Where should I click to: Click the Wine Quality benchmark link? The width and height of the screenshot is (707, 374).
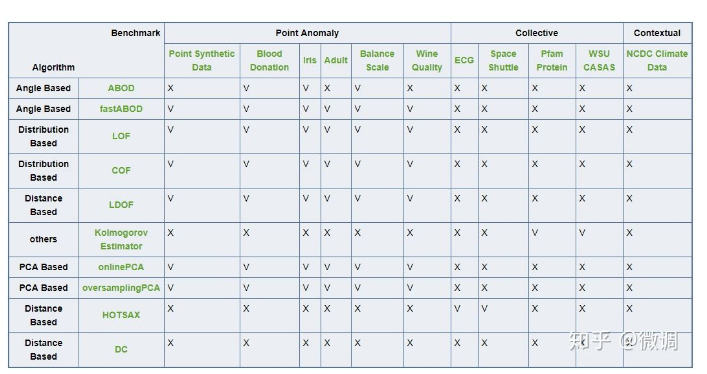[427, 60]
